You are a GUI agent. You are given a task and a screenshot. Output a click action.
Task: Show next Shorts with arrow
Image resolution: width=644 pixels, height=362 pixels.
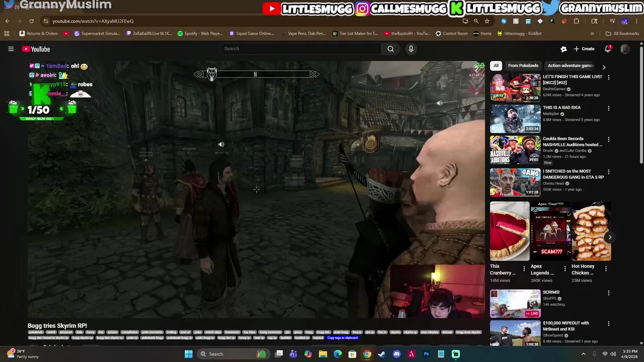click(610, 237)
